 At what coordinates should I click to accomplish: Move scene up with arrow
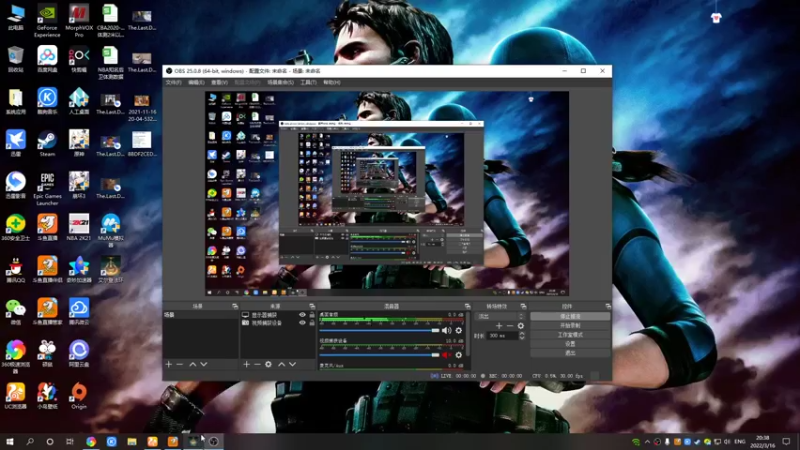point(192,364)
